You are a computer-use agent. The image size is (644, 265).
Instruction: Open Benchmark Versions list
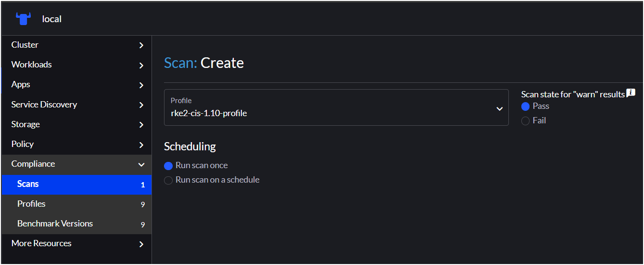(55, 224)
